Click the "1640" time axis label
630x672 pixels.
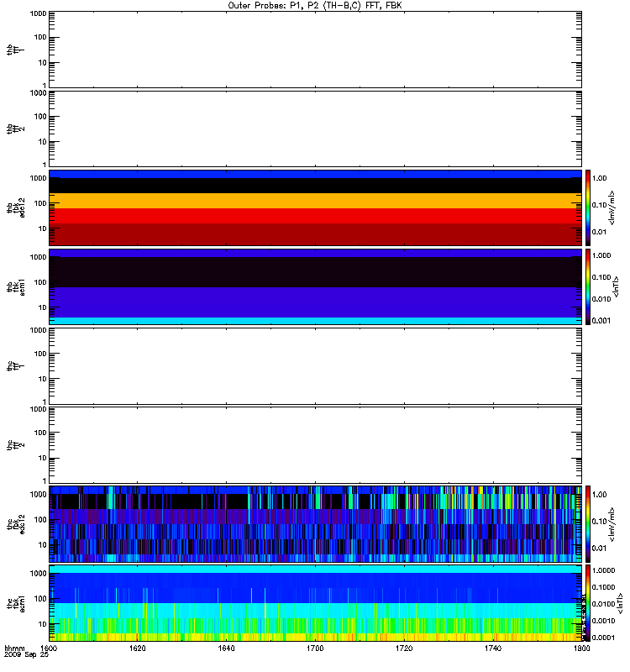226,648
